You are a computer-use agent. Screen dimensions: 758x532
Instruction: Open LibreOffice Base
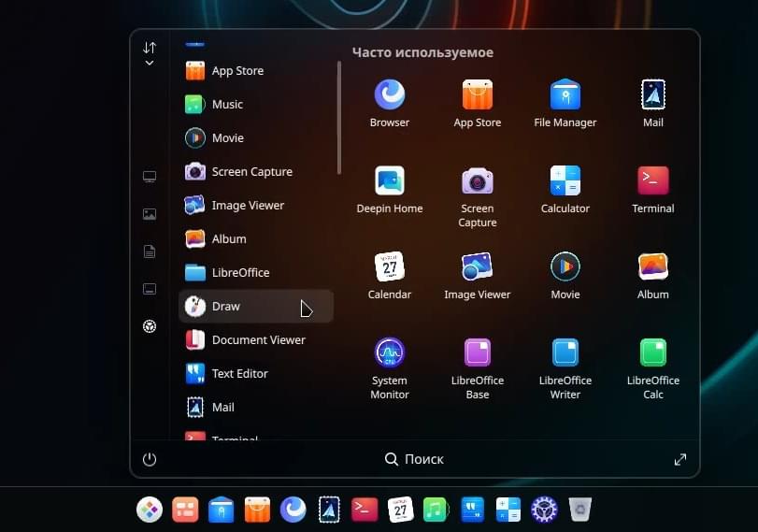click(477, 368)
